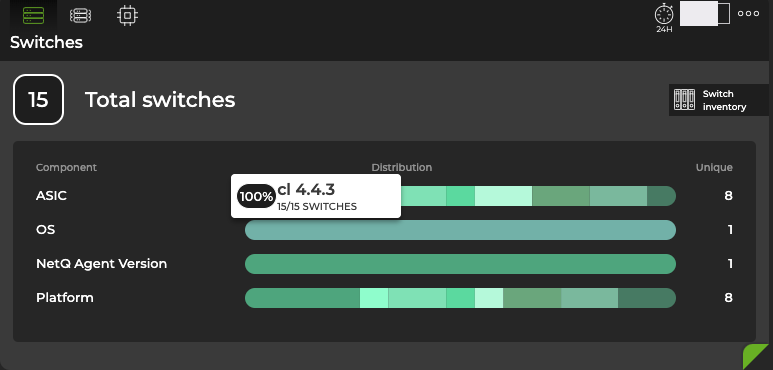Open the three-dot card options menu
This screenshot has width=773, height=370.
(748, 14)
